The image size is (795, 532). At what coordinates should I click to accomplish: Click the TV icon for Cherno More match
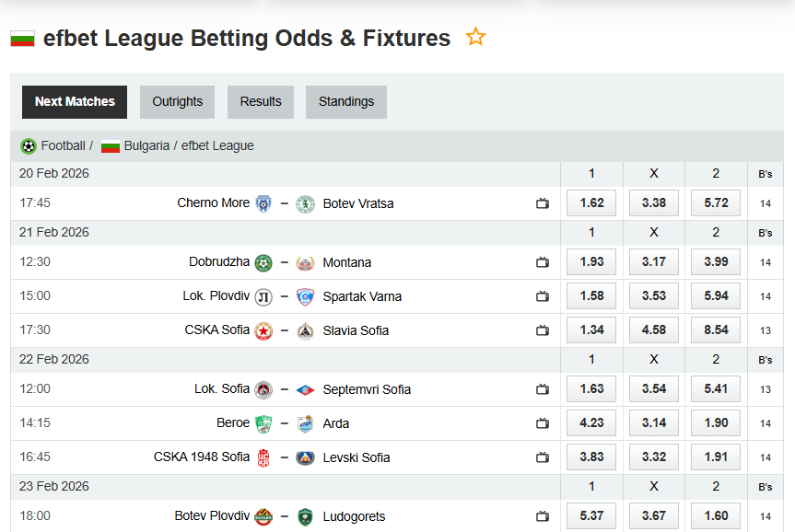point(543,203)
